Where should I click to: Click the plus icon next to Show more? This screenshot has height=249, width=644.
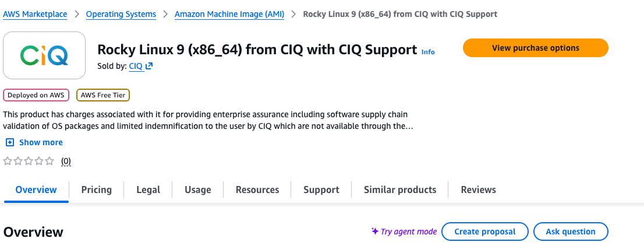pos(9,142)
